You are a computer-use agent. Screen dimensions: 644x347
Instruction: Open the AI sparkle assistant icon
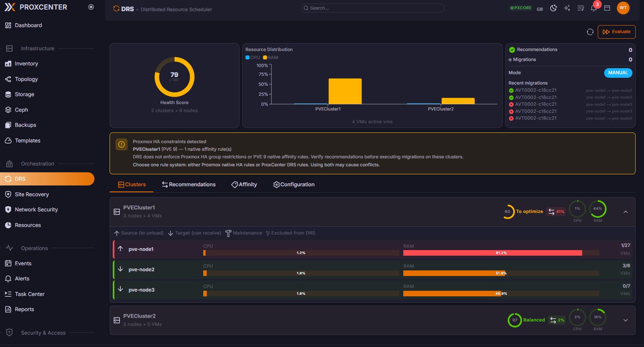point(567,8)
